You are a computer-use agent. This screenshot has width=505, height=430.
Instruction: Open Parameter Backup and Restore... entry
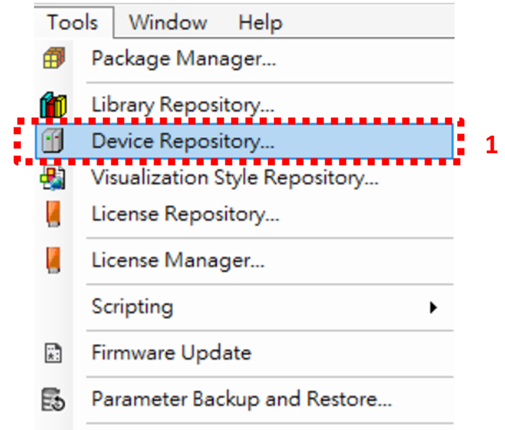pos(244,399)
